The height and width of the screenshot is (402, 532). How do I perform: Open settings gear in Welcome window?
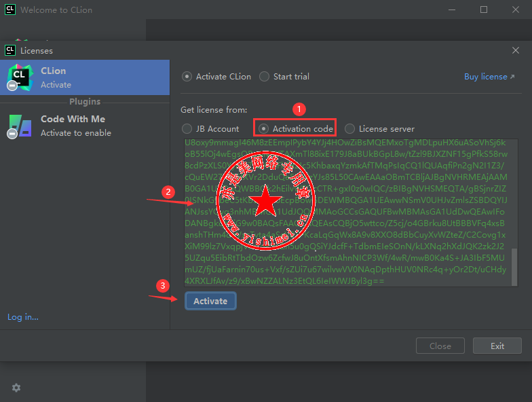(x=16, y=388)
